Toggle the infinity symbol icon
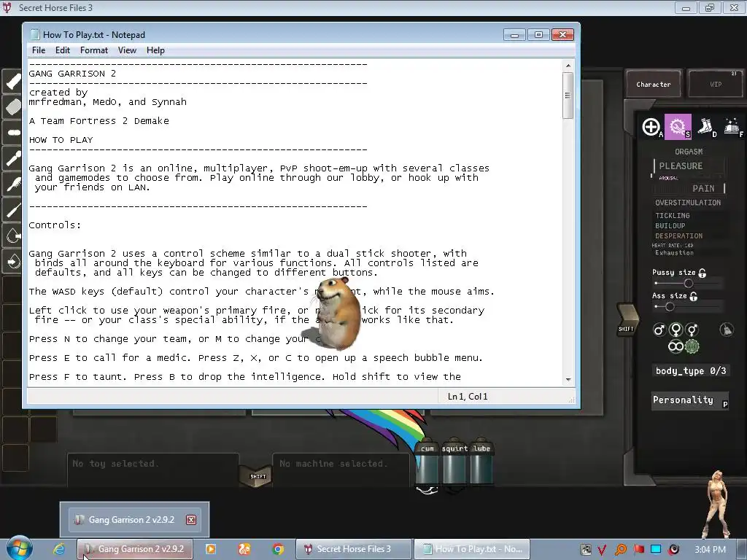 pos(676,346)
